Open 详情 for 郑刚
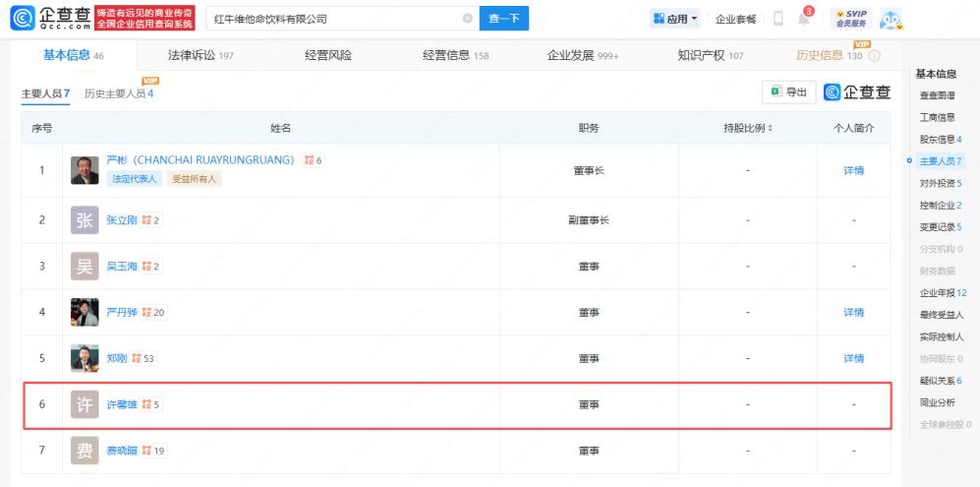Image resolution: width=980 pixels, height=487 pixels. tap(854, 359)
